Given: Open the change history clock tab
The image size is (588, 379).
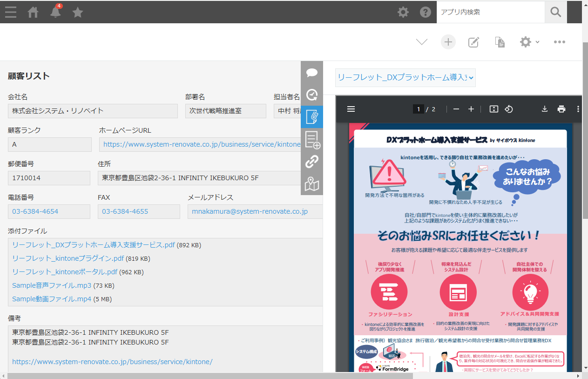Looking at the screenshot, I should pyautogui.click(x=312, y=95).
